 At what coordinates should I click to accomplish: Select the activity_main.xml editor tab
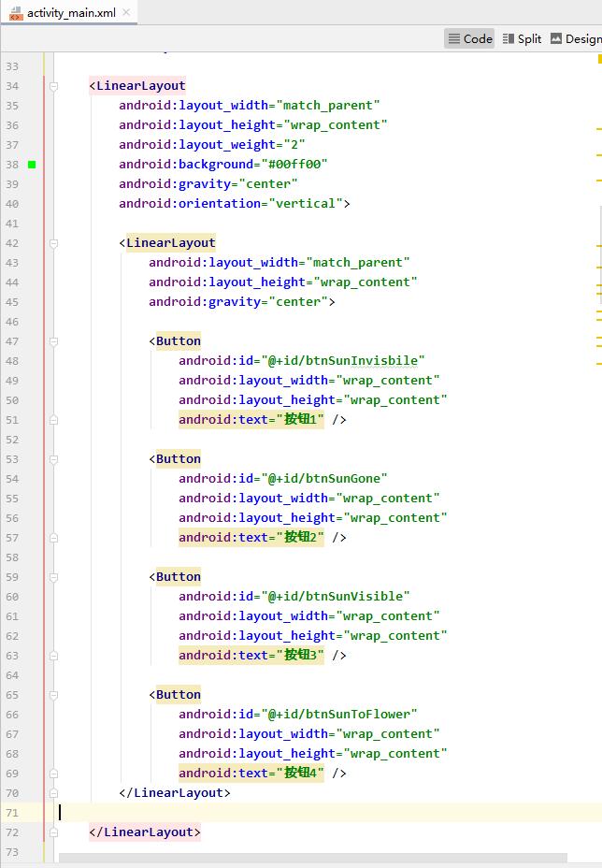pyautogui.click(x=71, y=12)
